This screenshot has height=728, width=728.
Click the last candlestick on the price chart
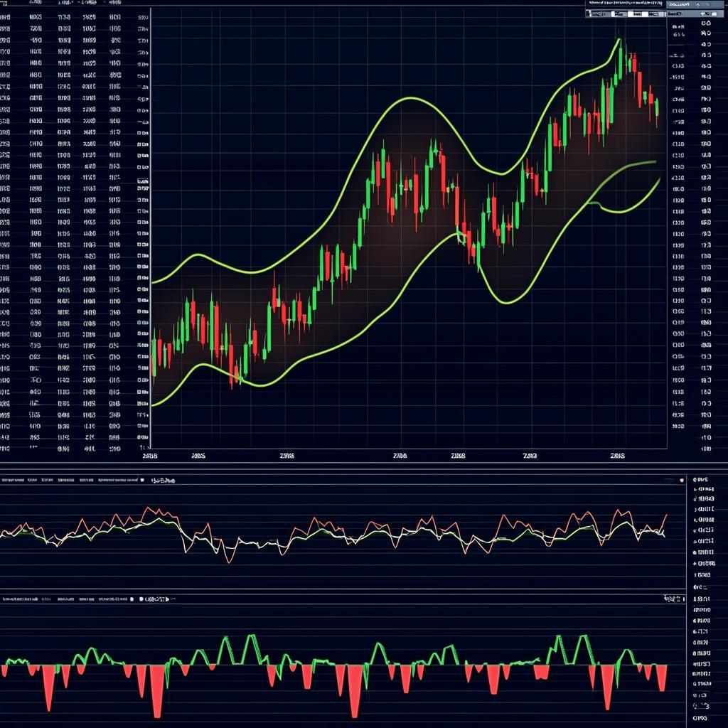(x=657, y=109)
